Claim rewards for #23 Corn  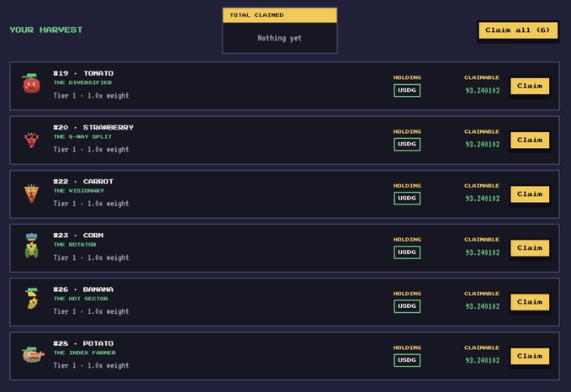tap(530, 247)
